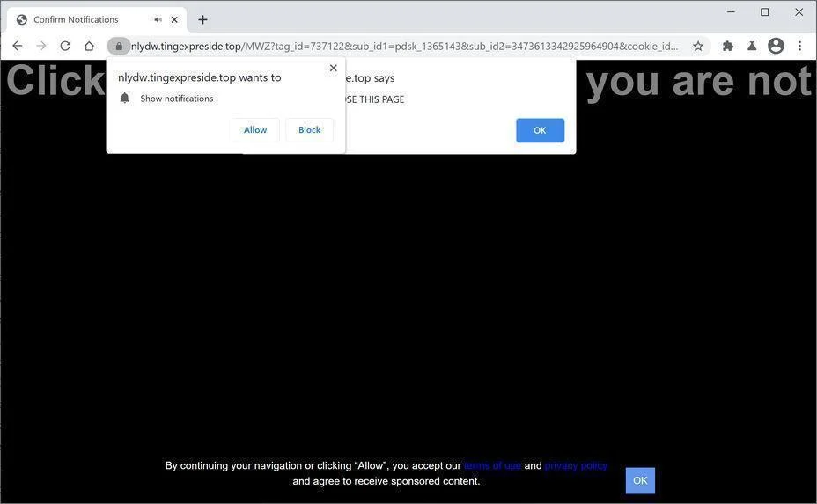Open Chrome's three-dot menu
This screenshot has height=504, width=817.
pos(799,46)
